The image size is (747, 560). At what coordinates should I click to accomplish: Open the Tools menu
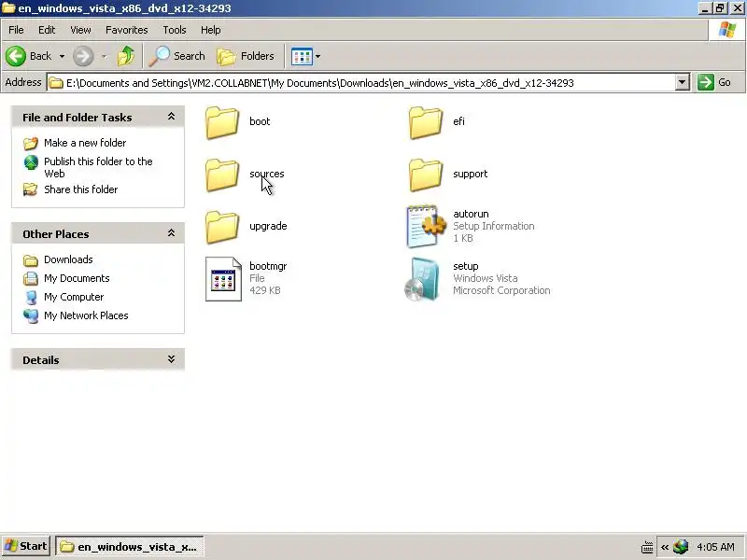pos(175,30)
